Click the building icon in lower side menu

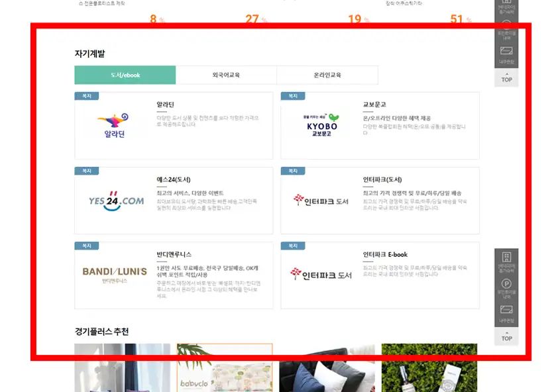(x=506, y=257)
